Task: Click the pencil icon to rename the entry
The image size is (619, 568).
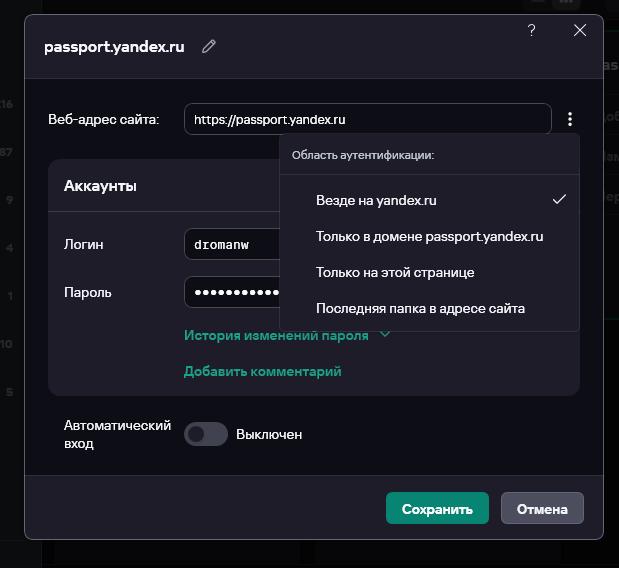Action: click(209, 46)
